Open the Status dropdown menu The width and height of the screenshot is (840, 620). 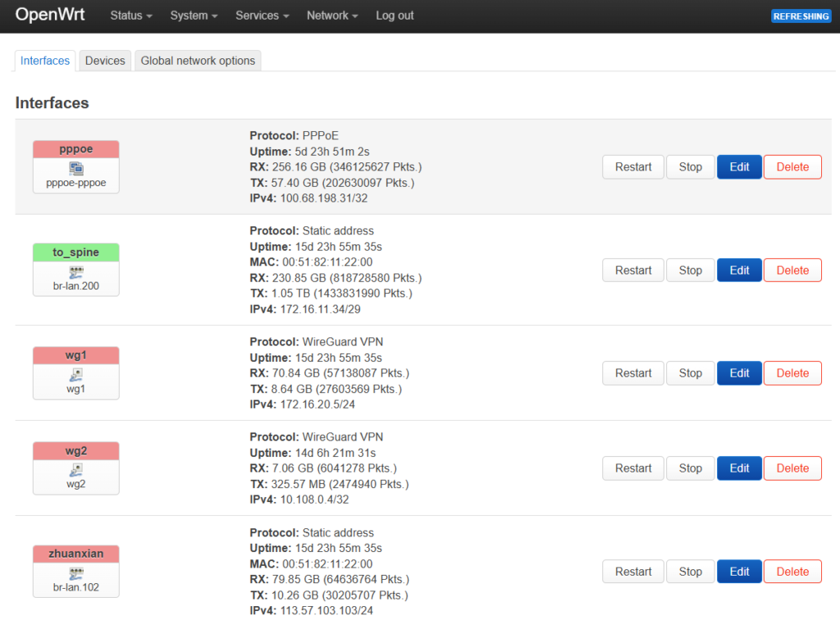coord(131,16)
